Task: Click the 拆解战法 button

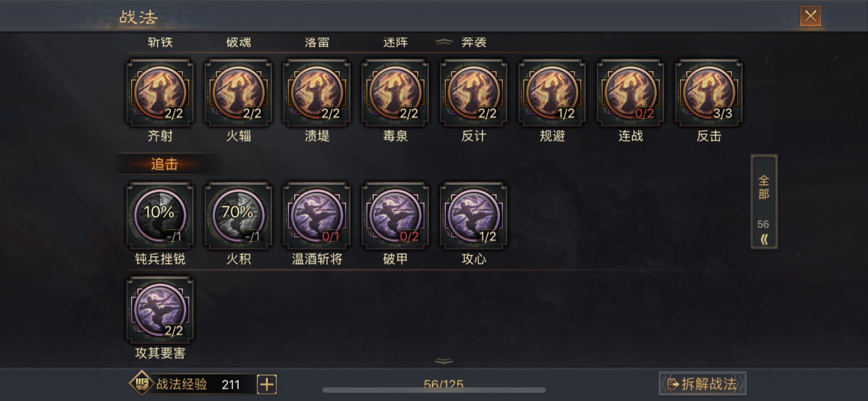Action: 702,384
